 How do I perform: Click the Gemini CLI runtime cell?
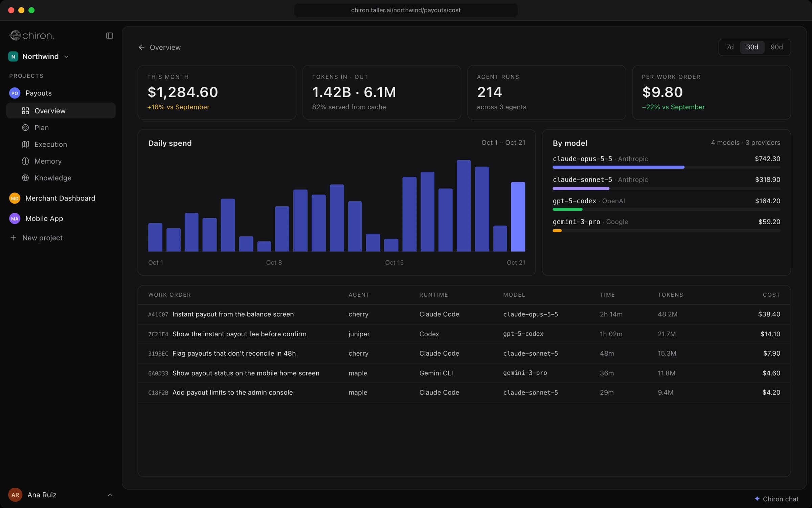click(x=436, y=373)
